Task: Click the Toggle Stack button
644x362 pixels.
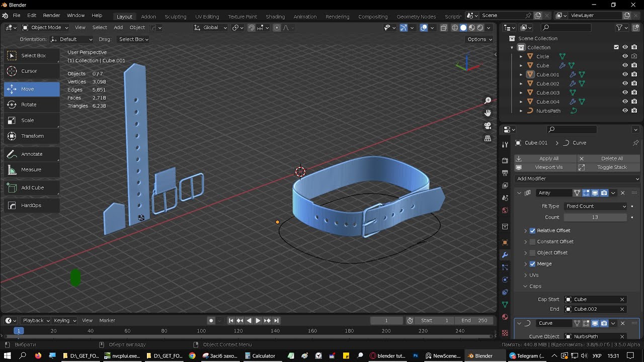Action: [609, 167]
